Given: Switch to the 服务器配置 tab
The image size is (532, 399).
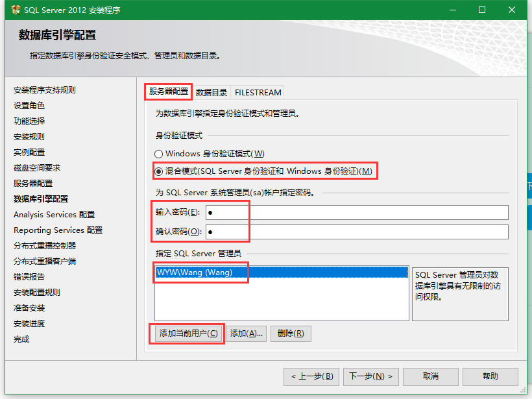Looking at the screenshot, I should (x=168, y=92).
